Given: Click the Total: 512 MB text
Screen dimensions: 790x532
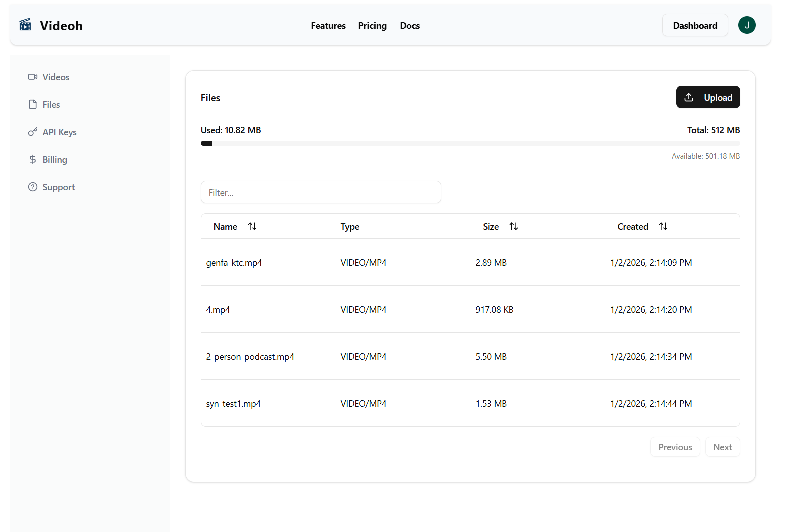Looking at the screenshot, I should (713, 130).
